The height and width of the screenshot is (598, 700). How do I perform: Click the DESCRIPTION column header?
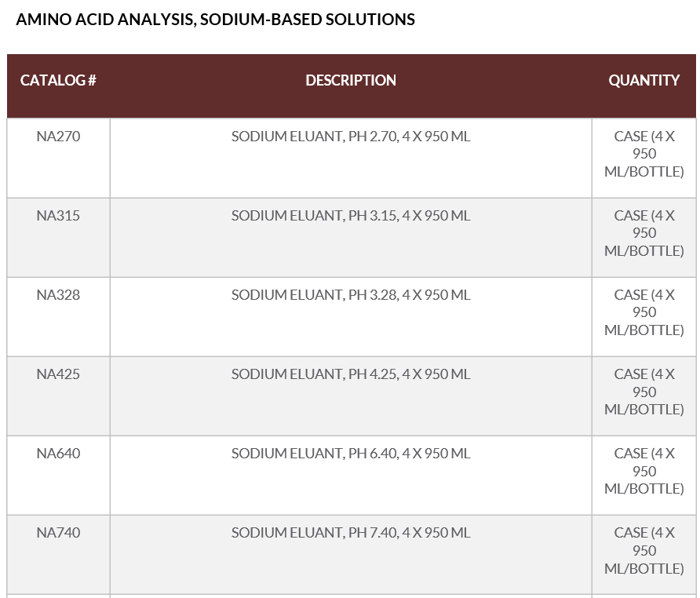pos(351,80)
